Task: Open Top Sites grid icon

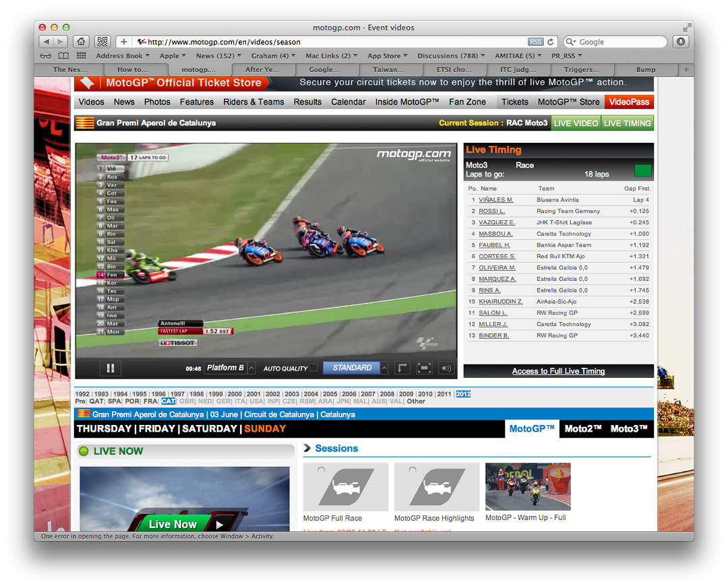Action: click(82, 56)
